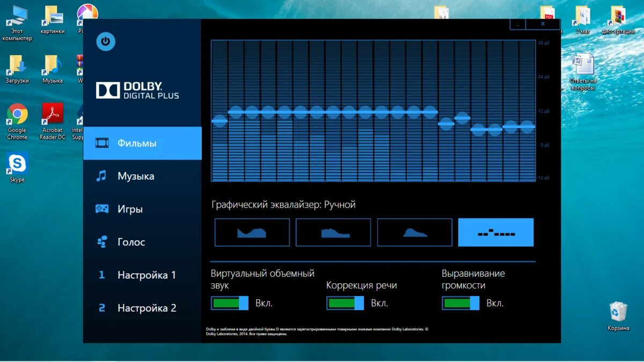644x362 pixels.
Task: Click the Dolby Laboratories copyright notice
Action: (317, 331)
